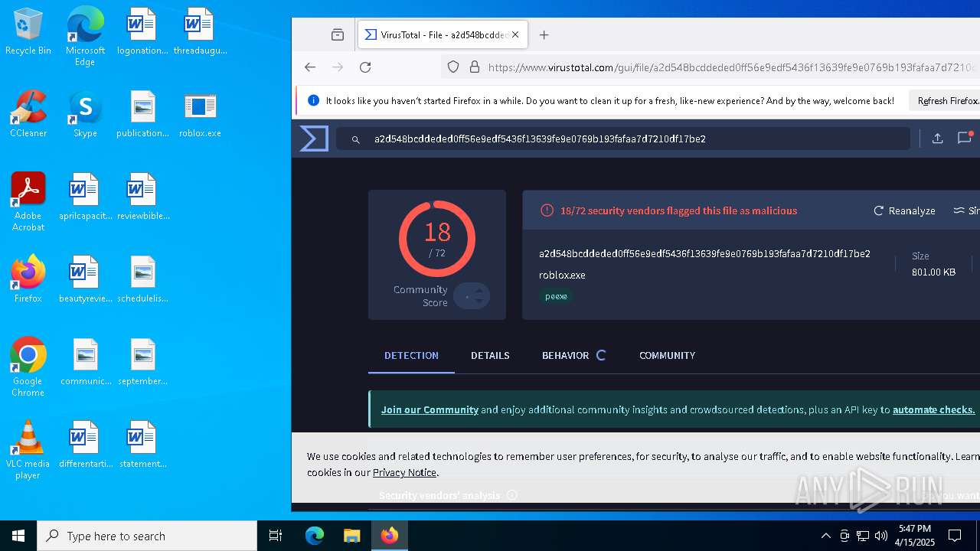Screen dimensions: 980x551
Task: Click the Reanalyze button
Action: (904, 210)
